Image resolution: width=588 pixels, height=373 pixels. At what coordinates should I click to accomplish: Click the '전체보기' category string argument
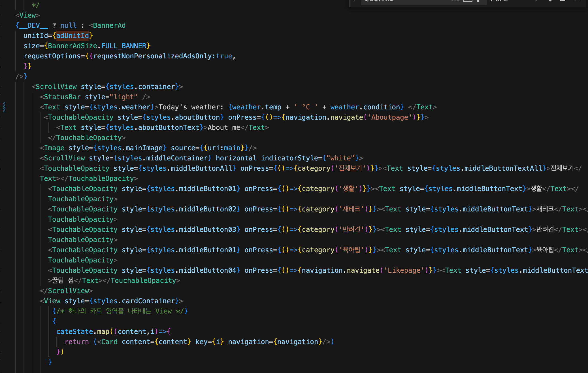[x=351, y=168]
